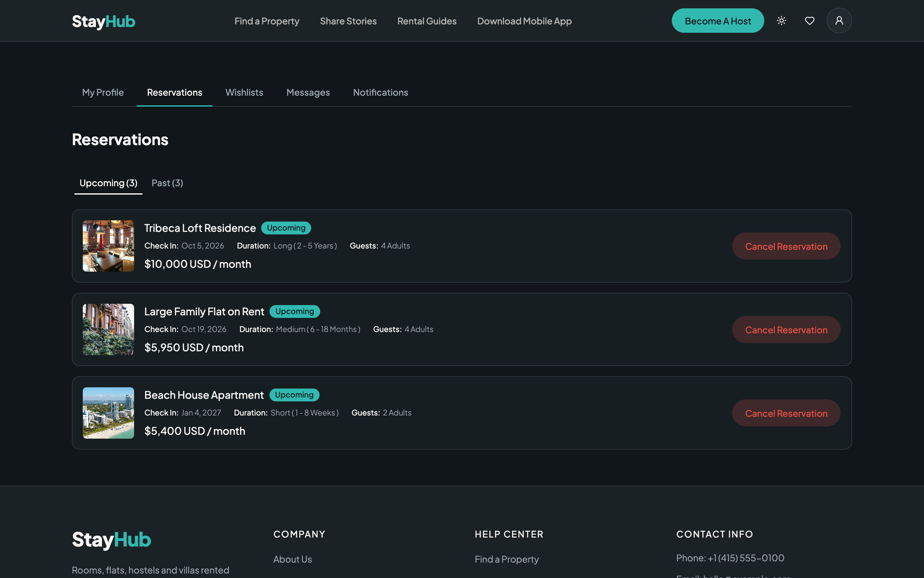Viewport: 924px width, 578px height.
Task: Click Upcoming badge beside Tribeca Loft Residence
Action: (286, 228)
